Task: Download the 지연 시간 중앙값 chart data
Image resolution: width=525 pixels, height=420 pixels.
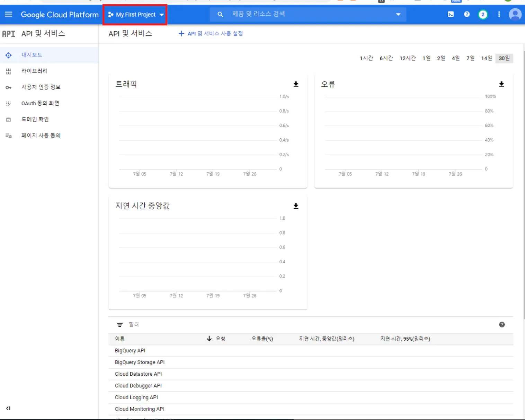Action: coord(296,206)
